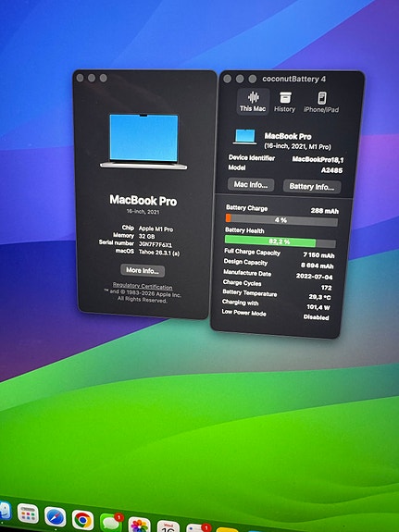Viewport: 399px width, 532px height.
Task: Click the Mac Info... button
Action: [x=251, y=185]
